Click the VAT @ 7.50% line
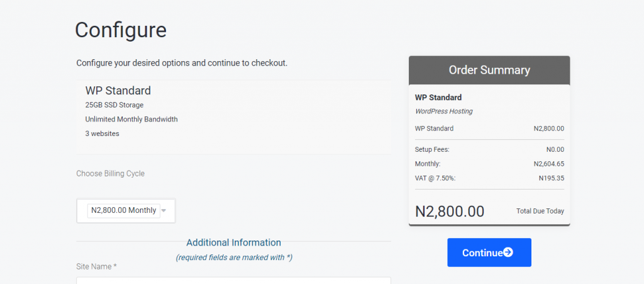This screenshot has width=644, height=284. point(435,178)
